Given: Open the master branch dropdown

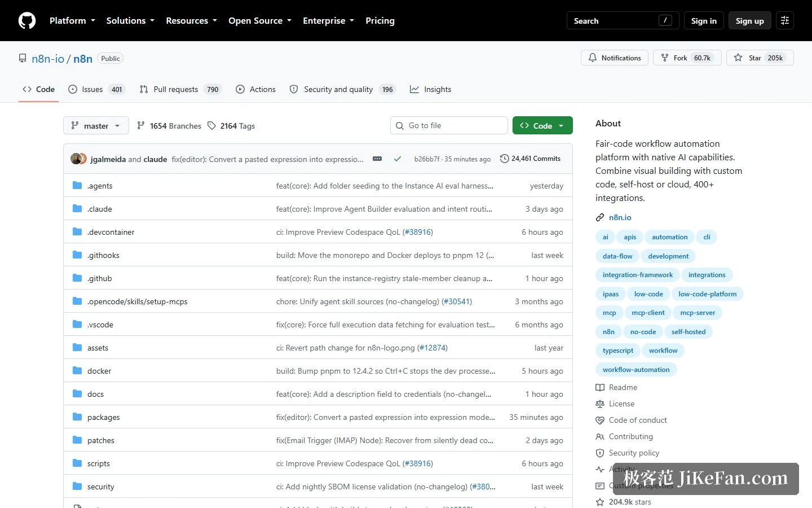Looking at the screenshot, I should (96, 125).
